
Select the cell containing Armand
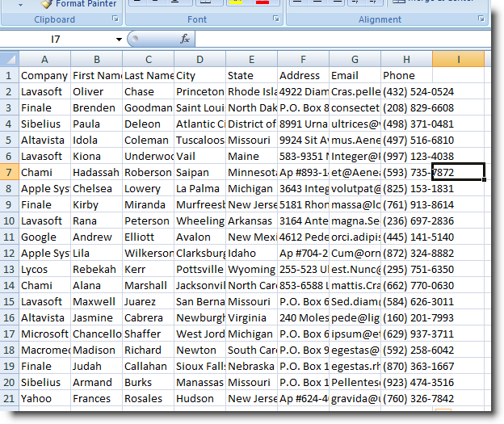tap(96, 382)
